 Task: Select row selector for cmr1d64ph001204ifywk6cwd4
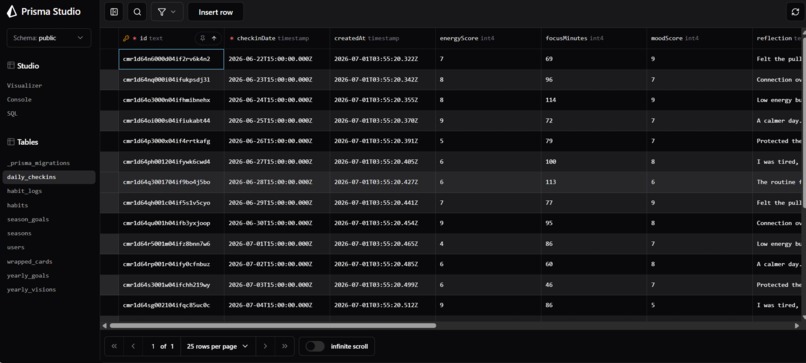pos(109,161)
